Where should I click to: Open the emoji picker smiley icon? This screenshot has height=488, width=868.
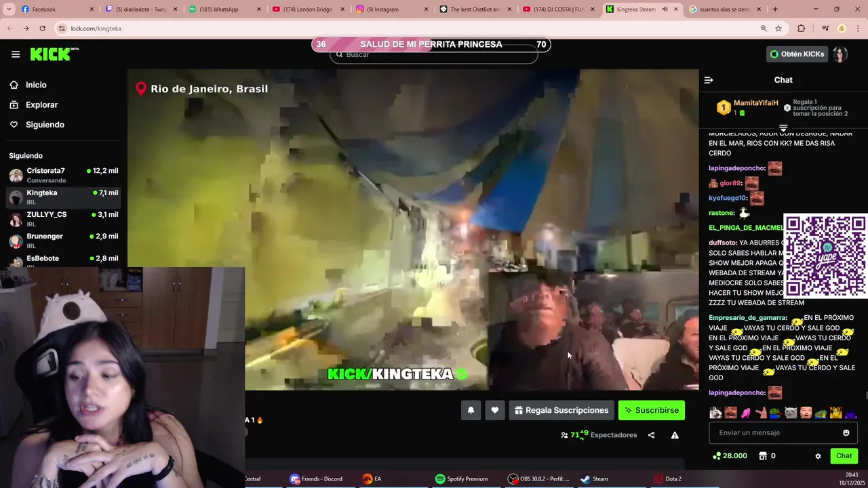pos(846,432)
